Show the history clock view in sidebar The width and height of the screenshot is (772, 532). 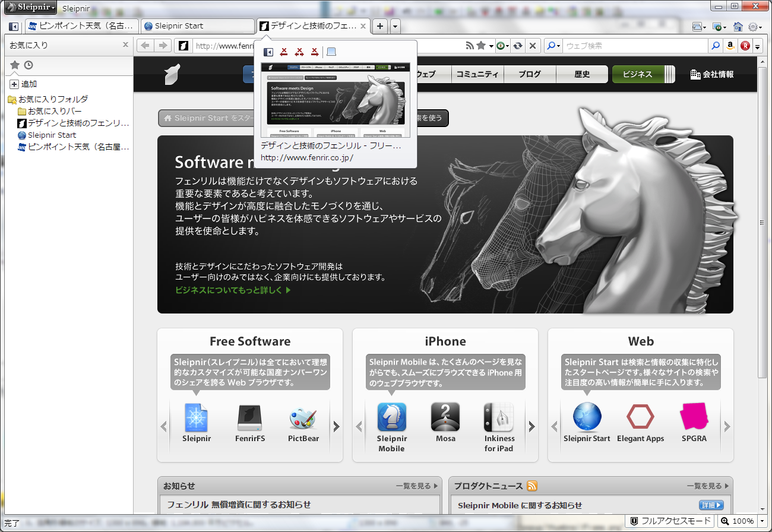(28, 65)
